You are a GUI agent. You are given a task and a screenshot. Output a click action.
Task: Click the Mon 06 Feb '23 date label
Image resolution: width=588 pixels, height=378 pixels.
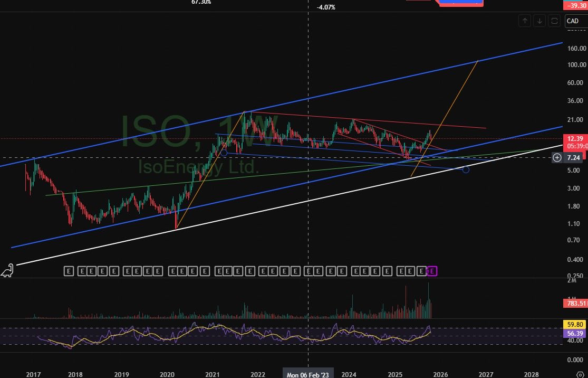click(308, 375)
